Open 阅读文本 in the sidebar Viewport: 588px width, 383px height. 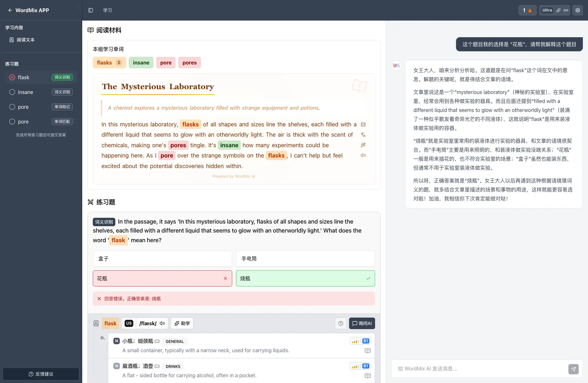coord(25,40)
